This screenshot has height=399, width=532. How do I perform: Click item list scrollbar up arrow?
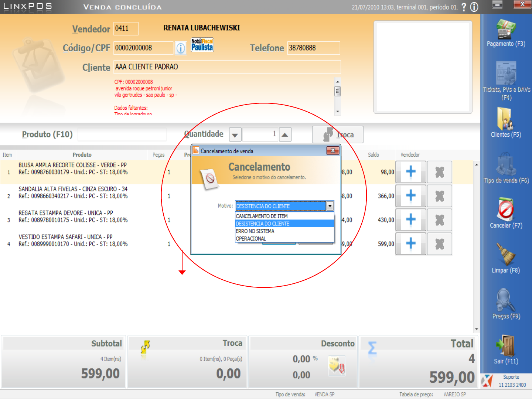click(477, 165)
